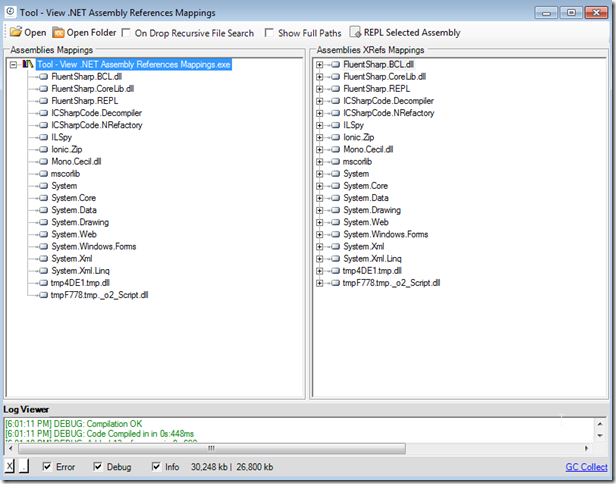Enable On Drop Recursive File Search
The width and height of the screenshot is (616, 484).
pyautogui.click(x=126, y=33)
